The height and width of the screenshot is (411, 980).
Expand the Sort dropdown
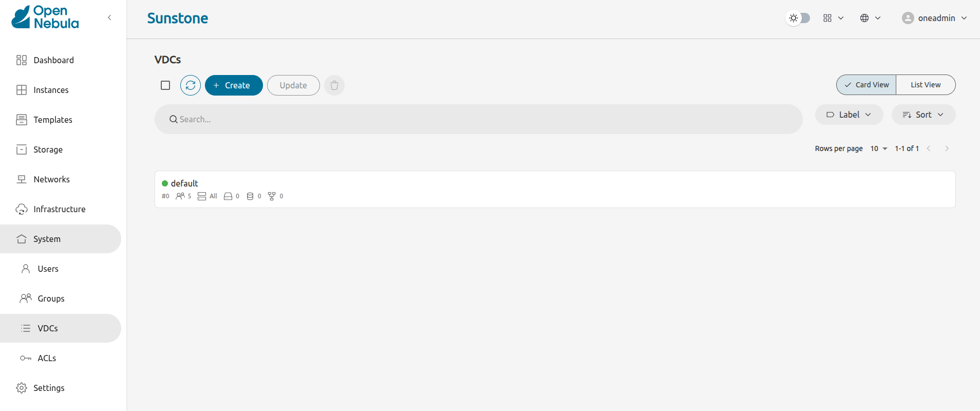point(923,115)
